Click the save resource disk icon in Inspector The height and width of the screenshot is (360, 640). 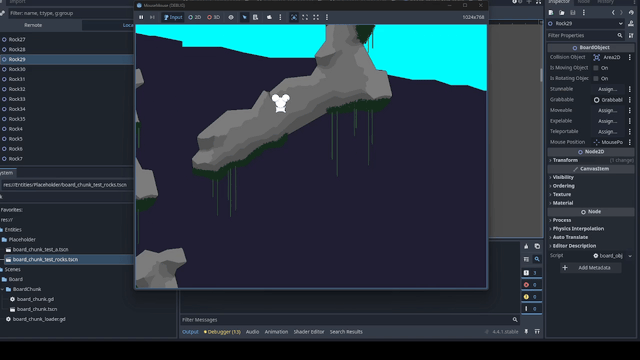coord(573,13)
